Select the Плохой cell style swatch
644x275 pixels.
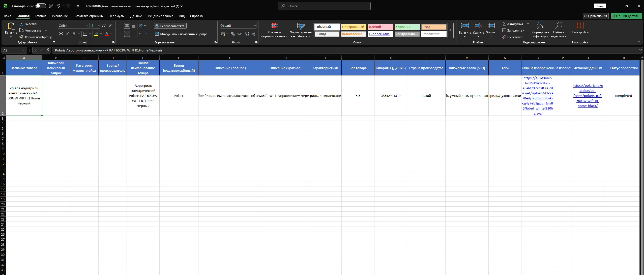pyautogui.click(x=380, y=27)
